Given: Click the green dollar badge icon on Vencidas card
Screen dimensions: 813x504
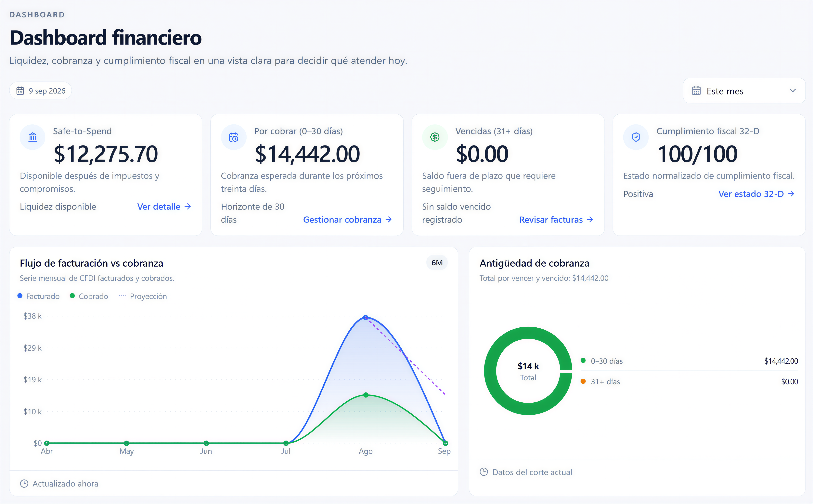Looking at the screenshot, I should [x=434, y=137].
